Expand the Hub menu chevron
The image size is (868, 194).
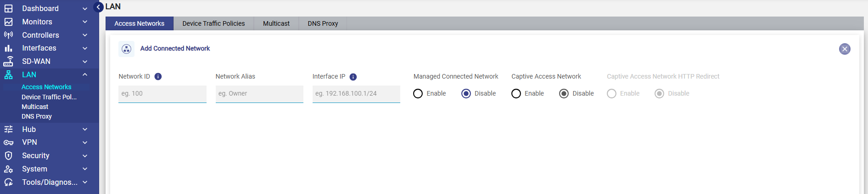coord(85,130)
